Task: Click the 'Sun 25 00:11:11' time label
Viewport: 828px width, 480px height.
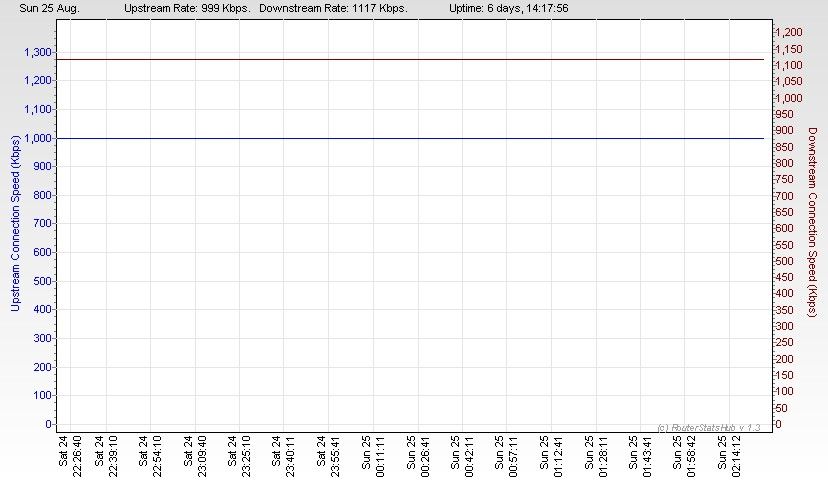Action: [x=373, y=456]
